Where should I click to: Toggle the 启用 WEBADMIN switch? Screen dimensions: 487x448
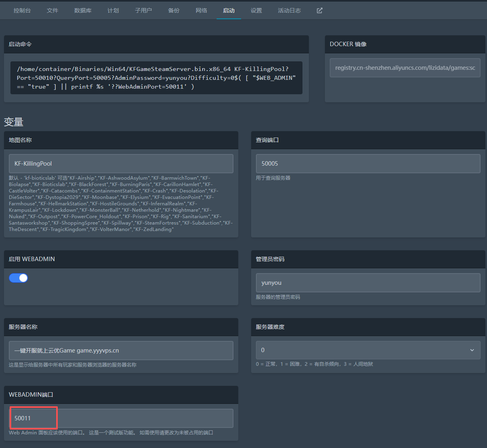[x=18, y=278]
